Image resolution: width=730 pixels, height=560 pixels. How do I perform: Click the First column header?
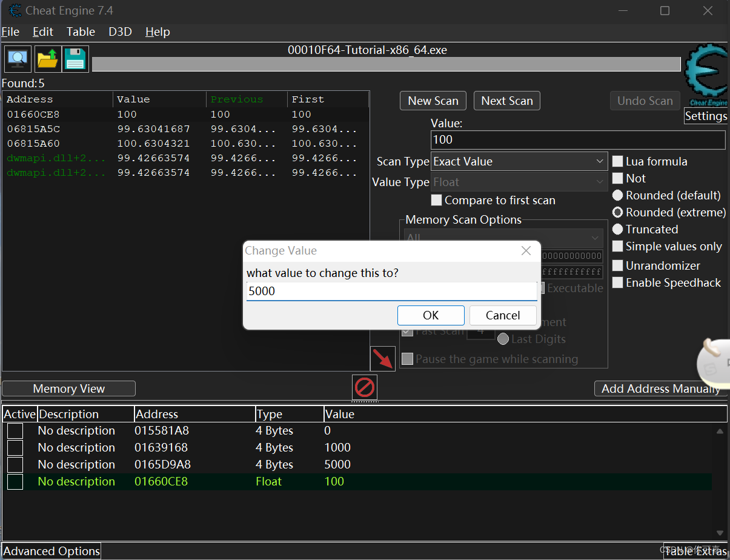[x=328, y=99]
